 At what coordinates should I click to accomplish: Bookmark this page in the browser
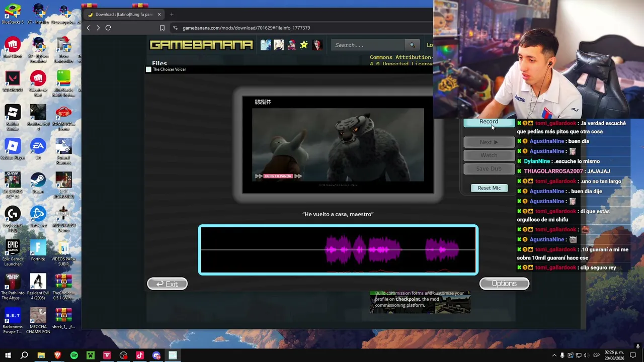point(162,28)
